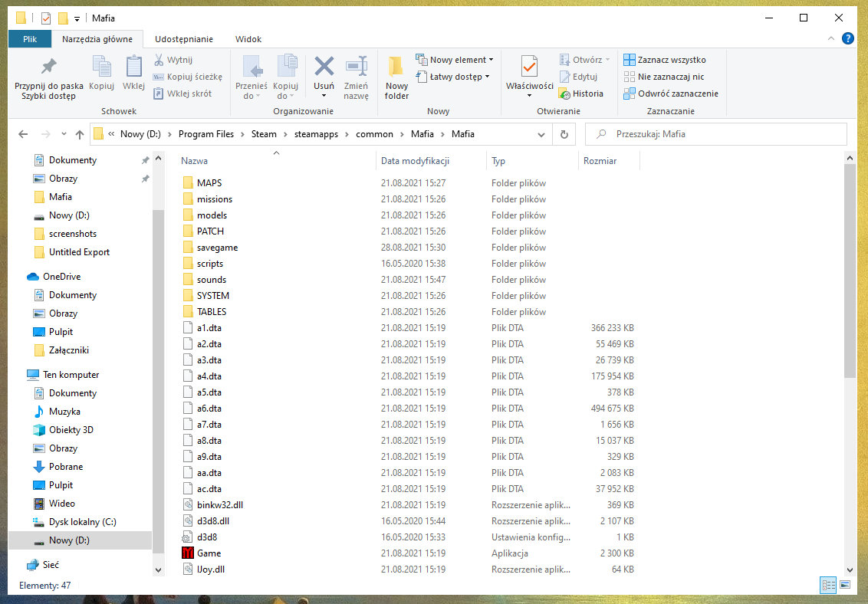Screen dimensions: 868x604
Task: Click the Zmień nazwę rename icon
Action: (356, 67)
